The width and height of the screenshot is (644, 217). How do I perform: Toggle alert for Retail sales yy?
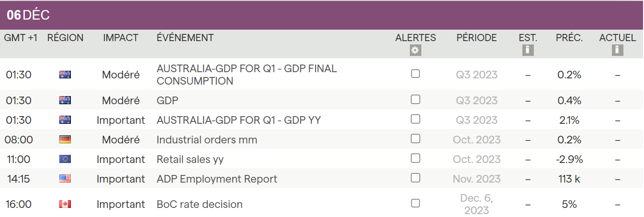[x=416, y=158]
